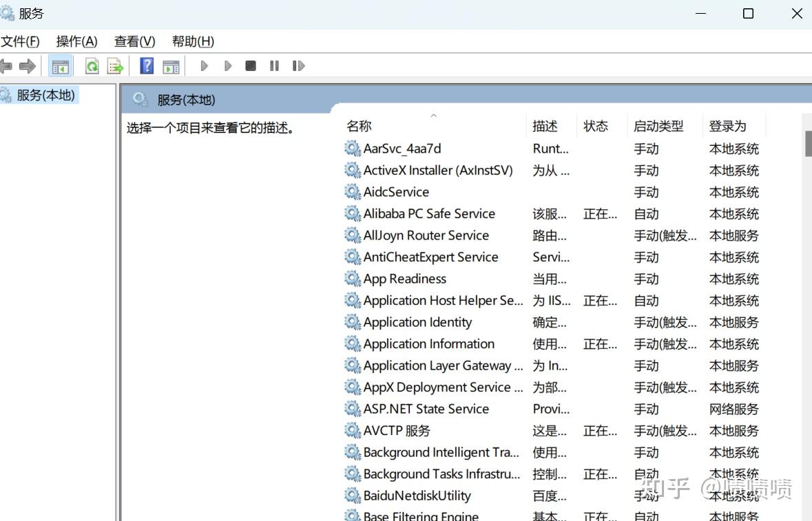Stop the service with the square stop icon
The height and width of the screenshot is (521, 812).
(250, 65)
